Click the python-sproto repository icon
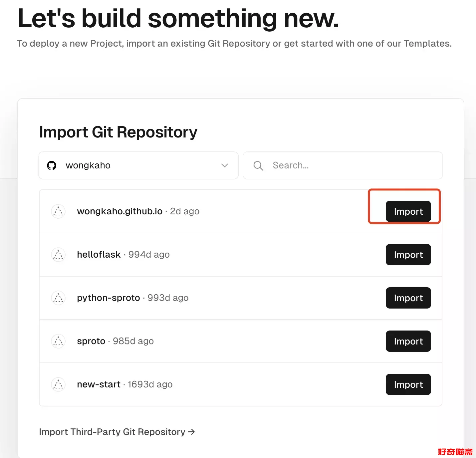The height and width of the screenshot is (458, 476). click(58, 298)
